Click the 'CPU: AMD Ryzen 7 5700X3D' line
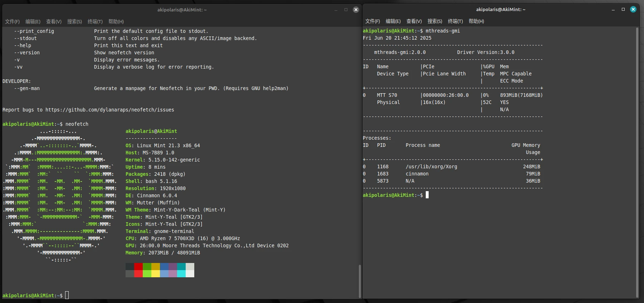The image size is (644, 303). [x=183, y=238]
